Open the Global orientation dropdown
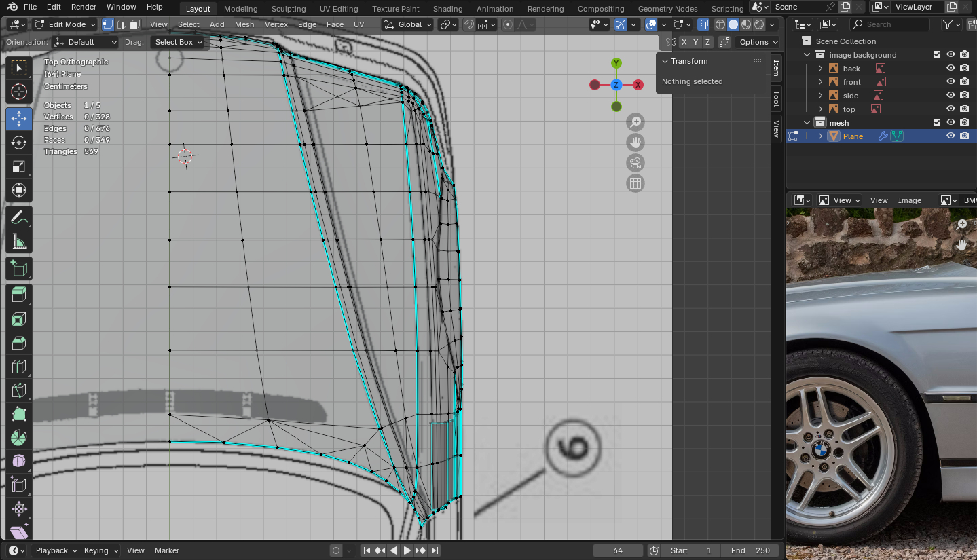 click(407, 24)
